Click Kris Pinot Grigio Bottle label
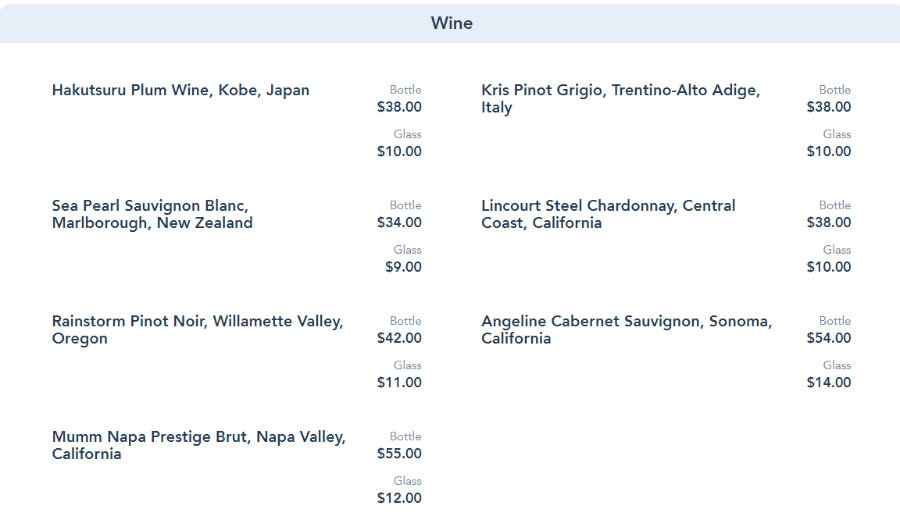Image resolution: width=900 pixels, height=527 pixels. [835, 90]
